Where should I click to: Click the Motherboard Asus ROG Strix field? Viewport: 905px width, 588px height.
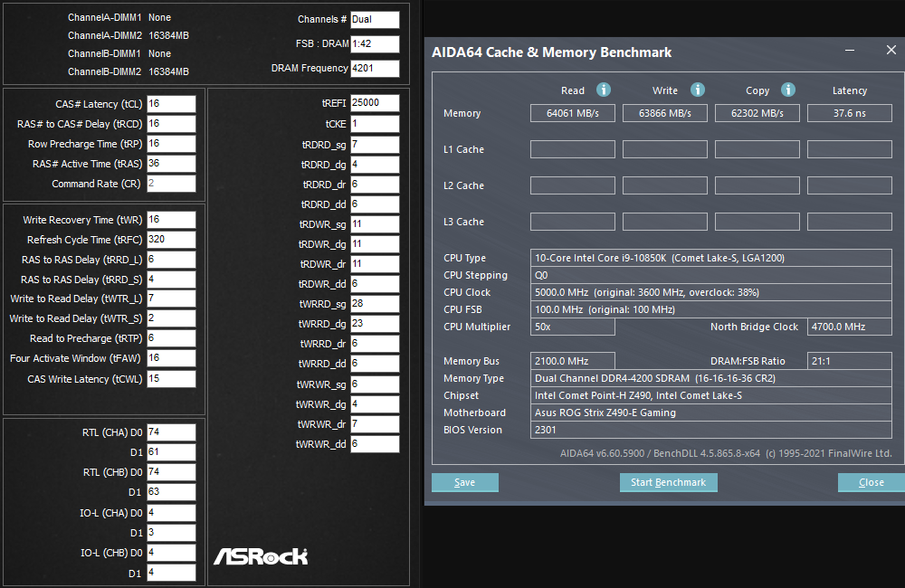click(711, 413)
